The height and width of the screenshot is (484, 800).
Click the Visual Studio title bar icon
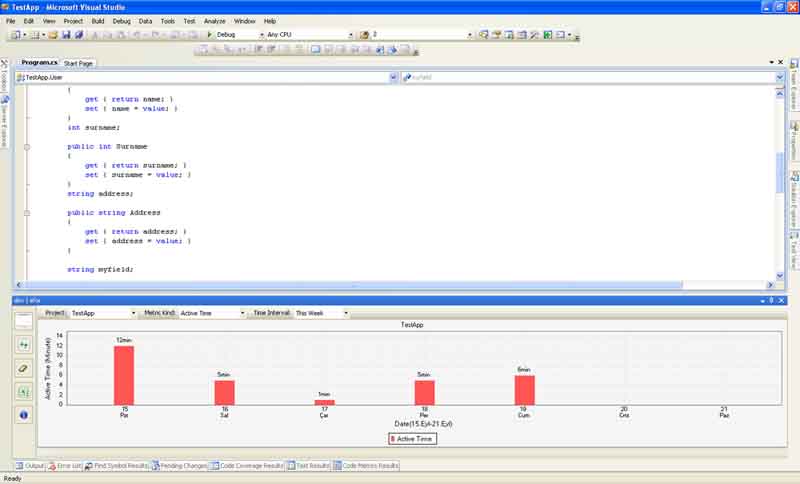click(5, 7)
